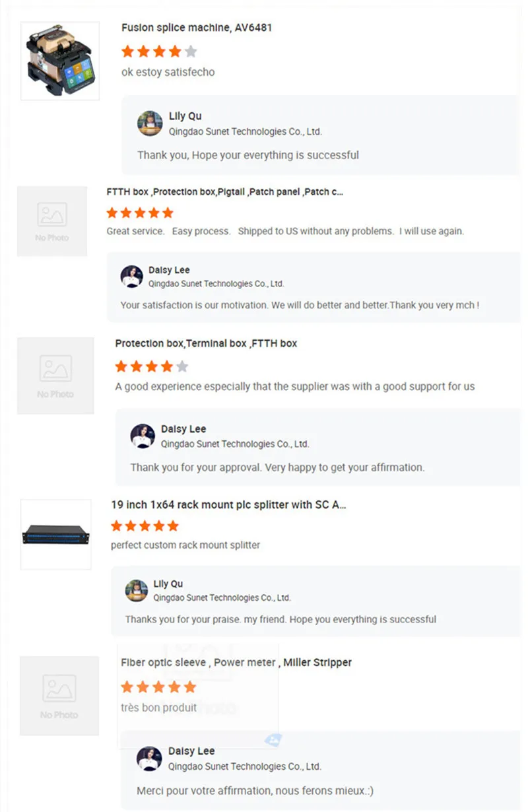Screen dimensions: 528x812
Task: Click the star rating under Fiber optic sleeve
Action: pos(159,687)
